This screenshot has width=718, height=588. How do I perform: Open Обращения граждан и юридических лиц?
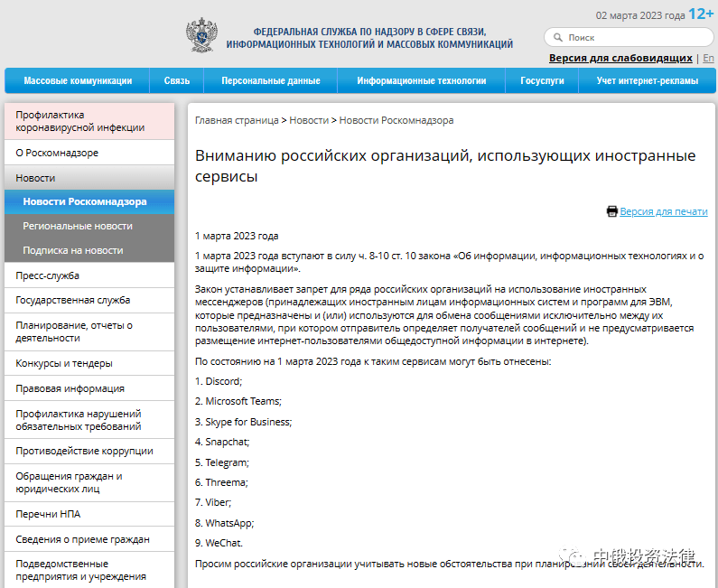point(89,482)
